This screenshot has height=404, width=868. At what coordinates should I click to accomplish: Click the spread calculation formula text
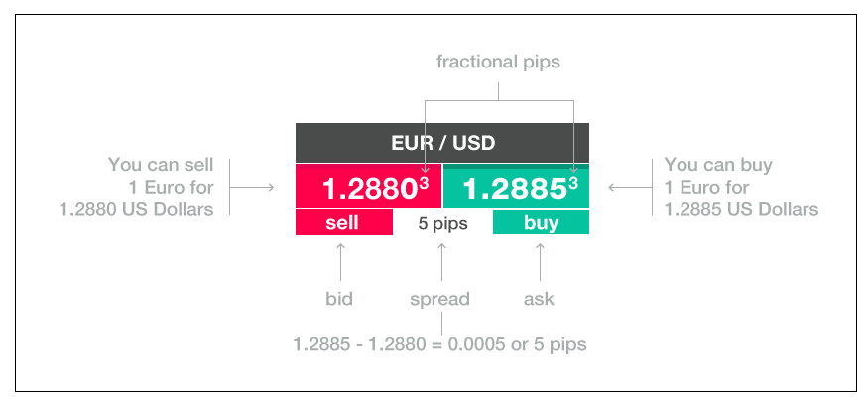[439, 344]
